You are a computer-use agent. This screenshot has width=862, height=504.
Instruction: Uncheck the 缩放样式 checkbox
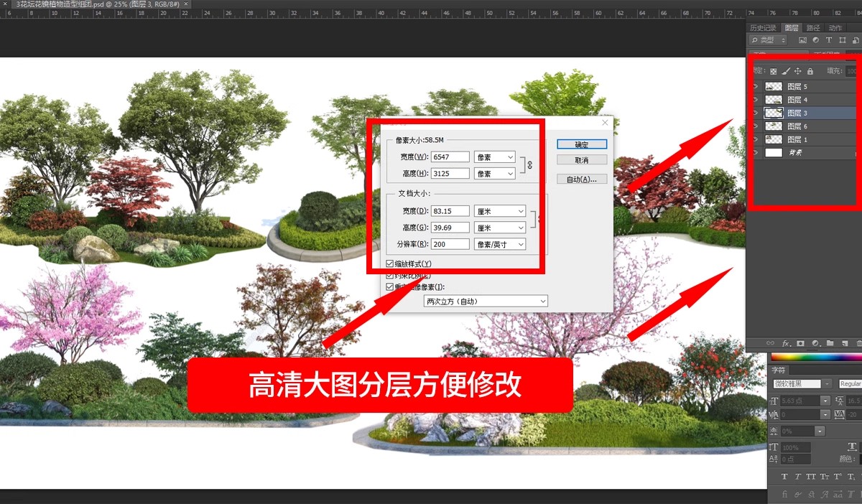[389, 263]
